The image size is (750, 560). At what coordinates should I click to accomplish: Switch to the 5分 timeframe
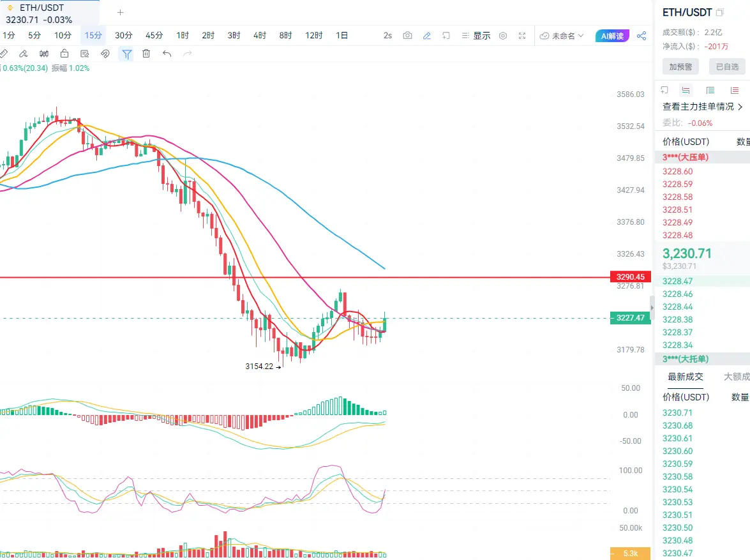(x=34, y=35)
